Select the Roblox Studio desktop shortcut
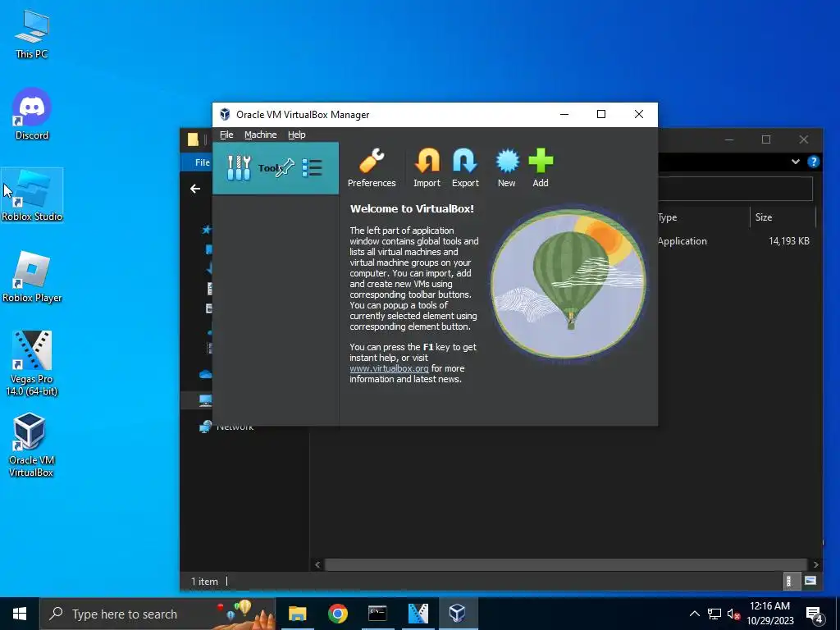840x630 pixels. pyautogui.click(x=32, y=195)
